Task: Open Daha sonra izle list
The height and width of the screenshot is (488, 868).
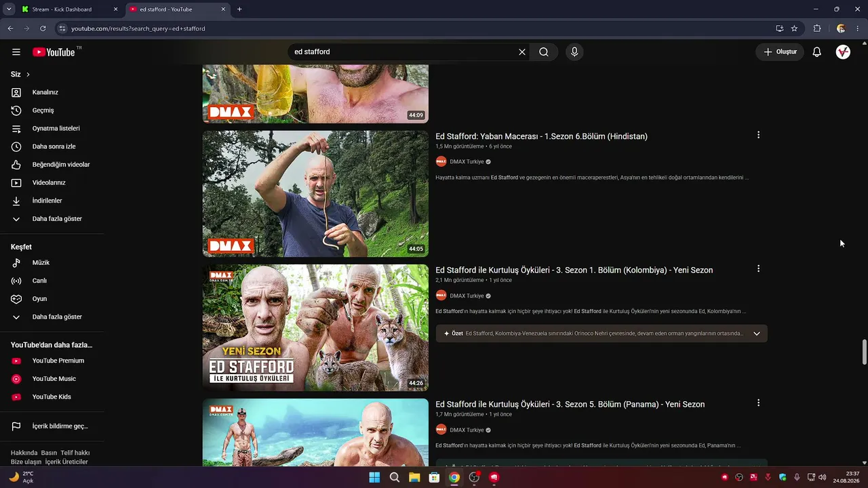Action: click(x=52, y=146)
